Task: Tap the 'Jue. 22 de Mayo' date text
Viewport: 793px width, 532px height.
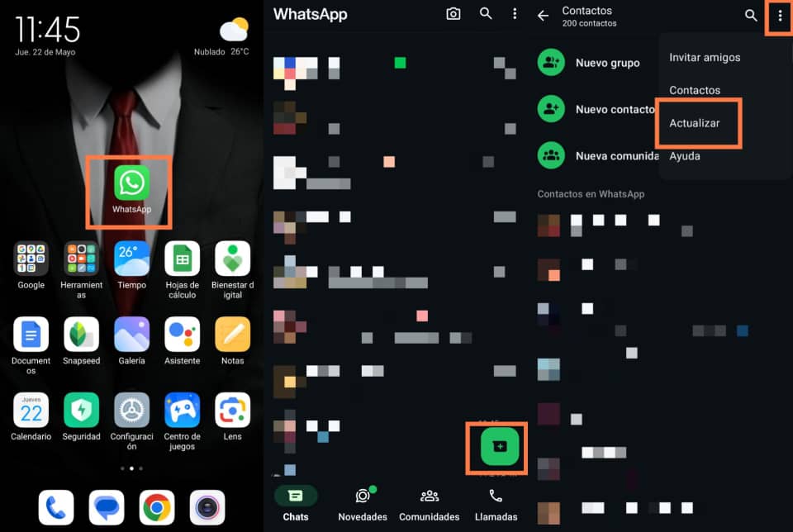Action: coord(45,52)
